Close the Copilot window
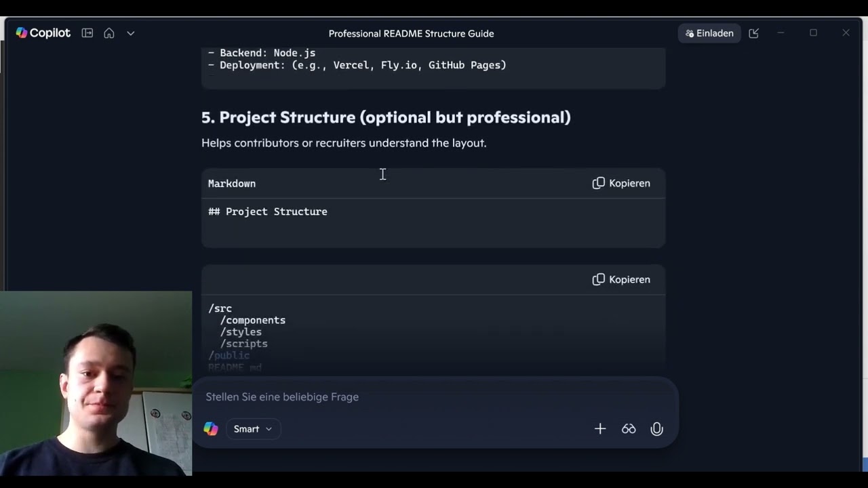Screen dimensions: 868x488 tap(846, 33)
